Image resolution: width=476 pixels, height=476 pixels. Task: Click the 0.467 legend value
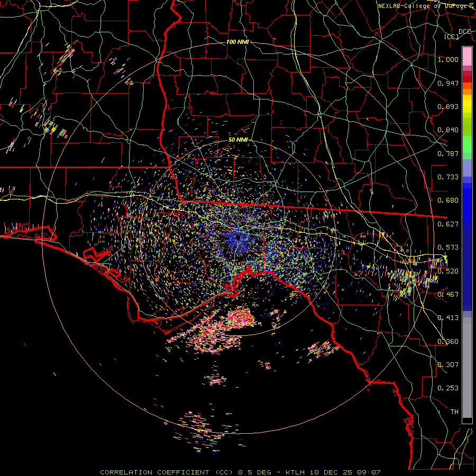[x=448, y=295]
